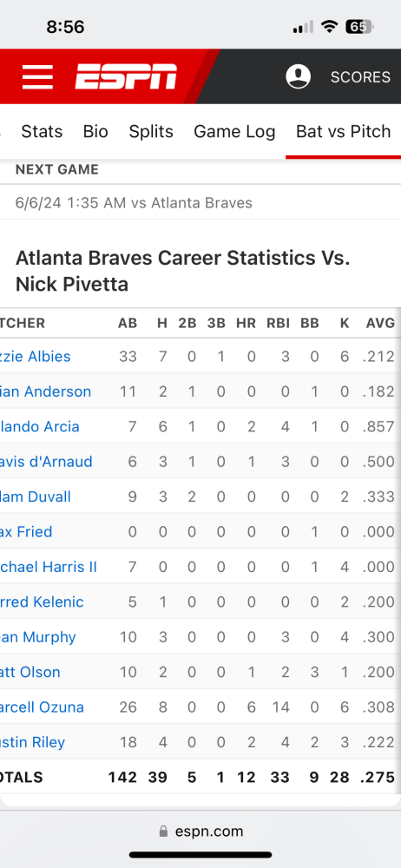This screenshot has width=401, height=868.
Task: Open the Marcell Ozuna player link
Action: (x=42, y=707)
